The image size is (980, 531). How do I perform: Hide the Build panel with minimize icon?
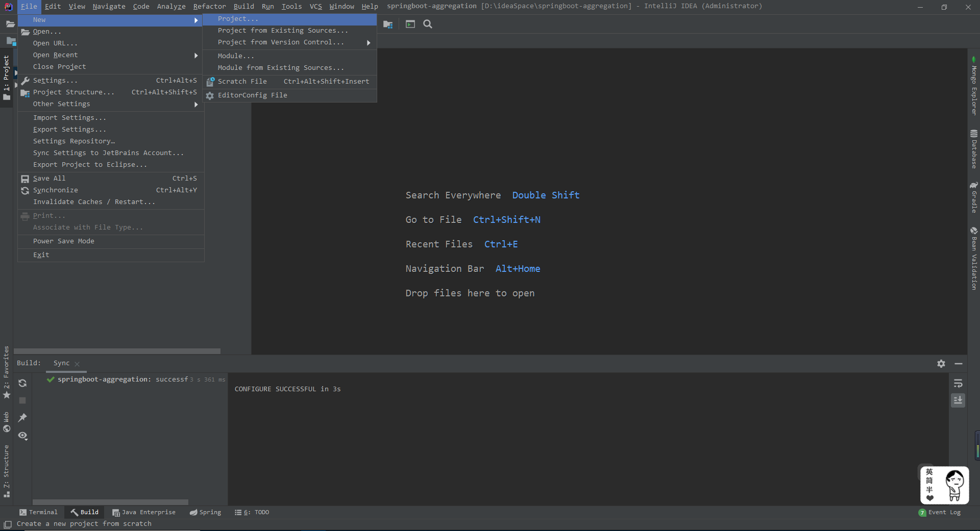point(959,364)
